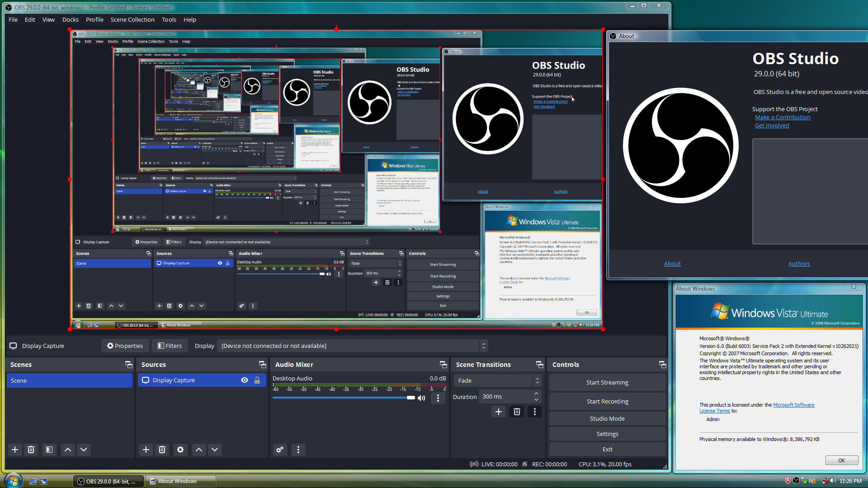Mute Desktop Audio speaker icon
The height and width of the screenshot is (488, 868).
click(x=421, y=398)
